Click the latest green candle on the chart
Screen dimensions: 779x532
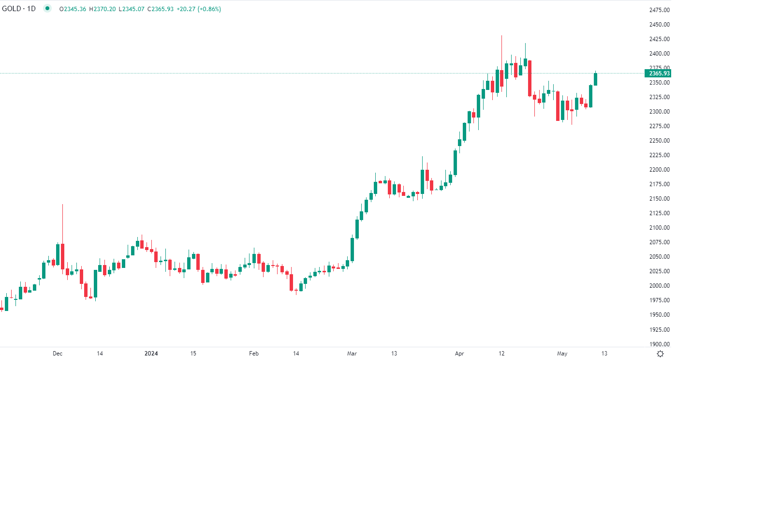pyautogui.click(x=596, y=79)
